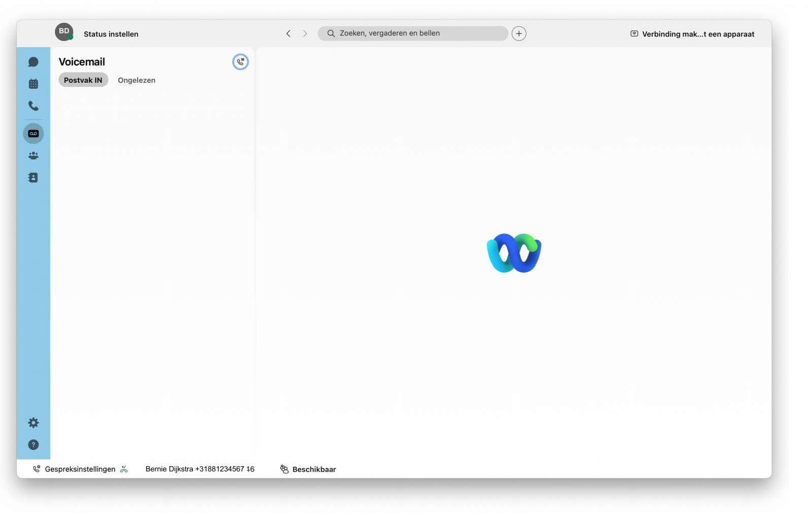Click Status instellen

(x=111, y=34)
